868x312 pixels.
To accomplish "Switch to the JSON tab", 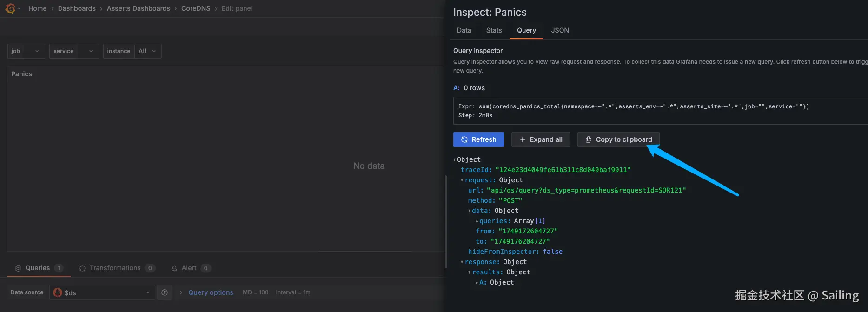I will 560,30.
